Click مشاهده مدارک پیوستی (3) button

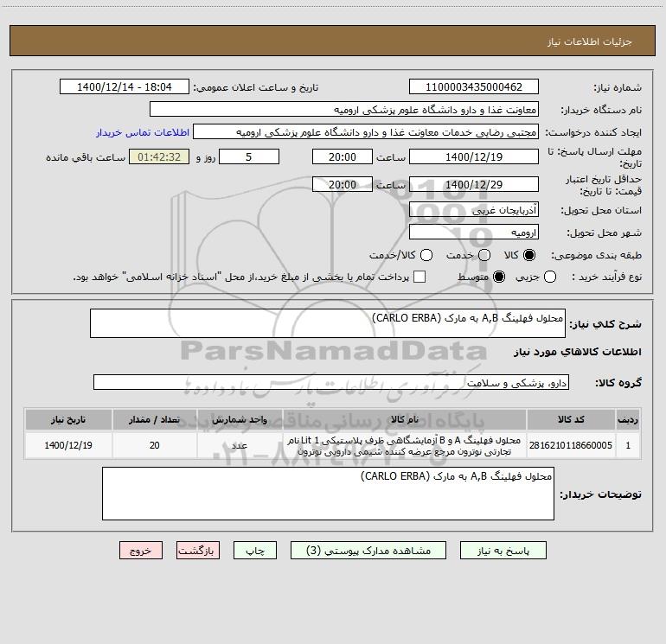click(368, 551)
